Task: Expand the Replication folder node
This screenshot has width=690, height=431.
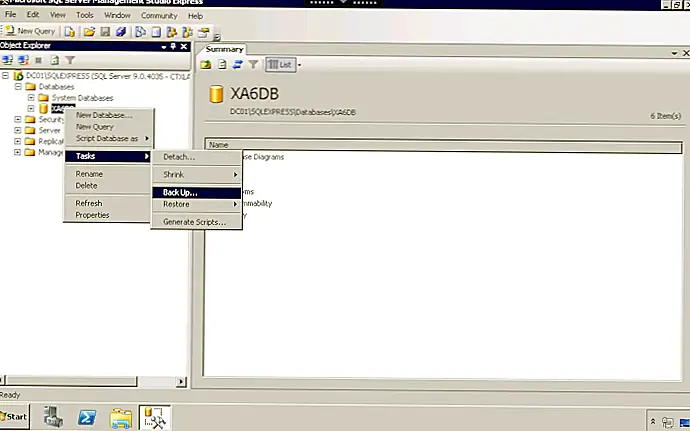Action: coord(18,141)
